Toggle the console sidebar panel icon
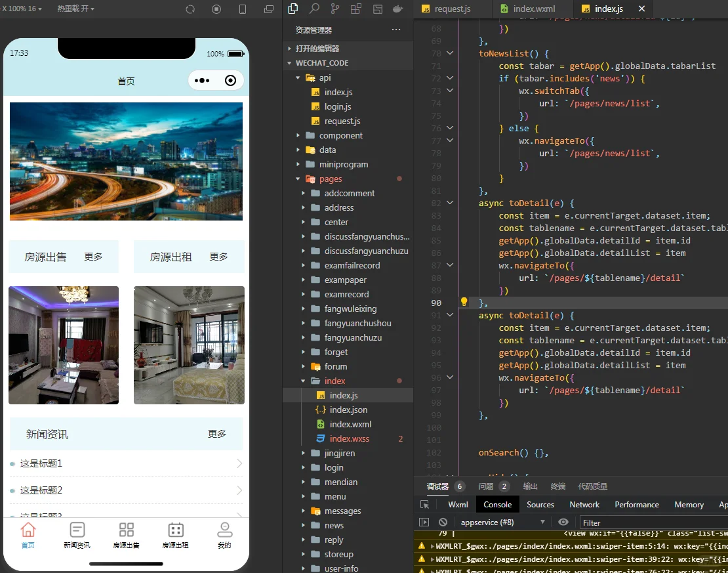Screen dimensions: 728x573 (424, 522)
